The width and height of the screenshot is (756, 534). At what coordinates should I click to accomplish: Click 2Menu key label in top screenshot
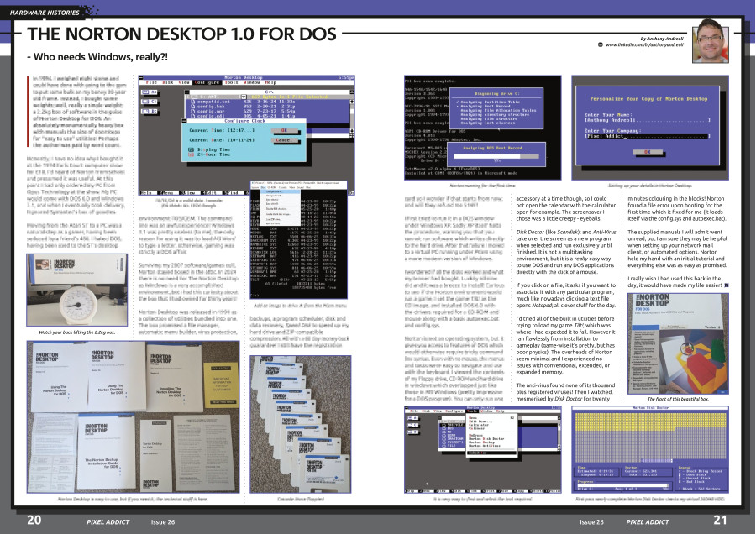tap(168, 193)
